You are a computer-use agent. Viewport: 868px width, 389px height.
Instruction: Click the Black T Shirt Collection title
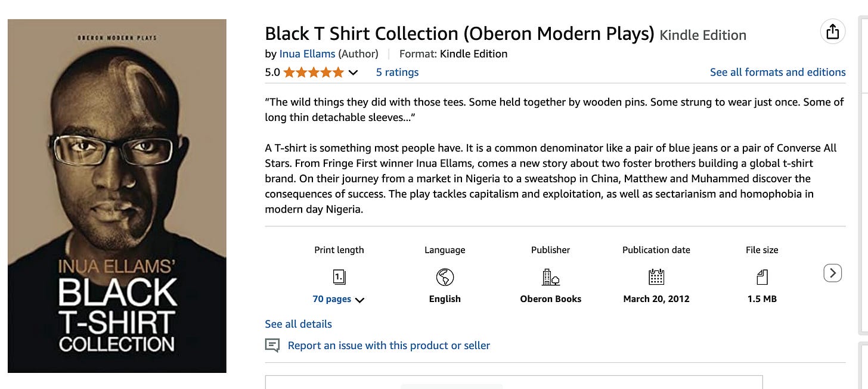click(x=460, y=34)
